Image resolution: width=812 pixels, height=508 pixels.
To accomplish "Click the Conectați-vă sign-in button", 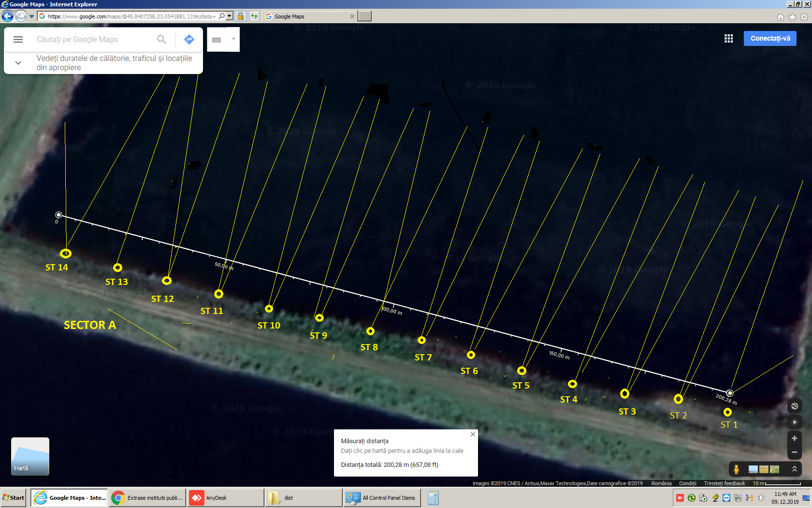I will click(770, 38).
